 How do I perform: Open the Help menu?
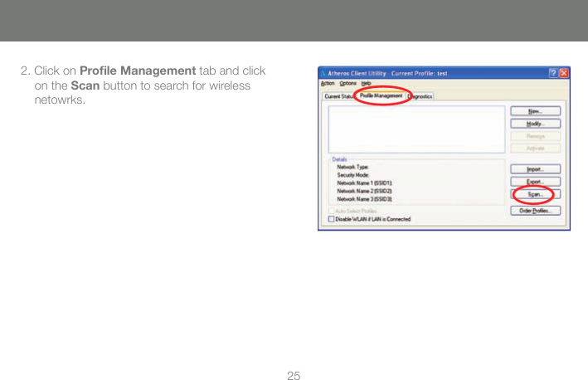(x=366, y=83)
